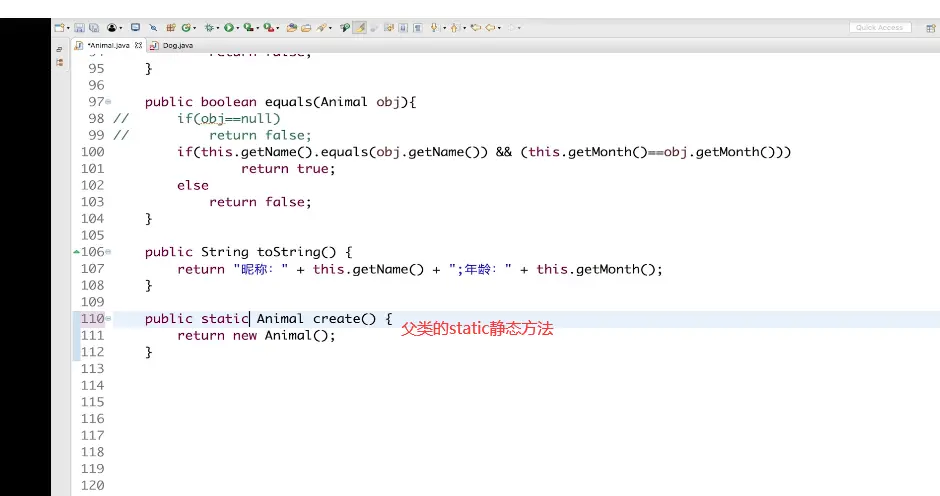This screenshot has width=940, height=496.
Task: Open Previous Annotation dropdown arrow
Action: coord(465,28)
